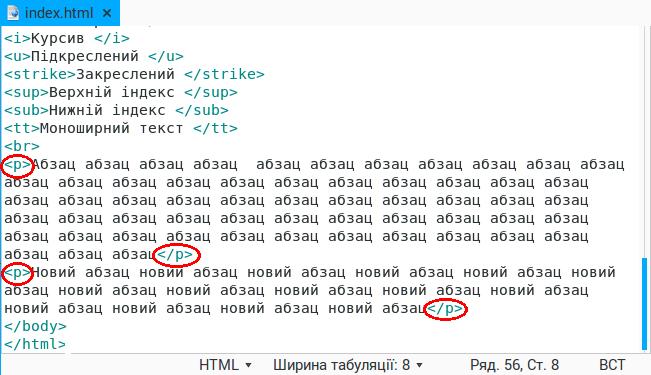Place cursor on the <i>Курсив line

tap(67, 38)
